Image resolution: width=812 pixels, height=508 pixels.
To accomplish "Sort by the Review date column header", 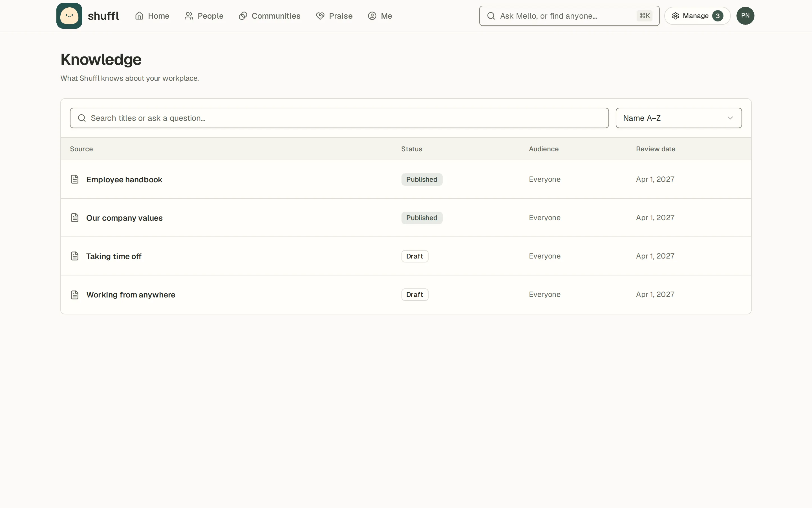I will coord(655,149).
